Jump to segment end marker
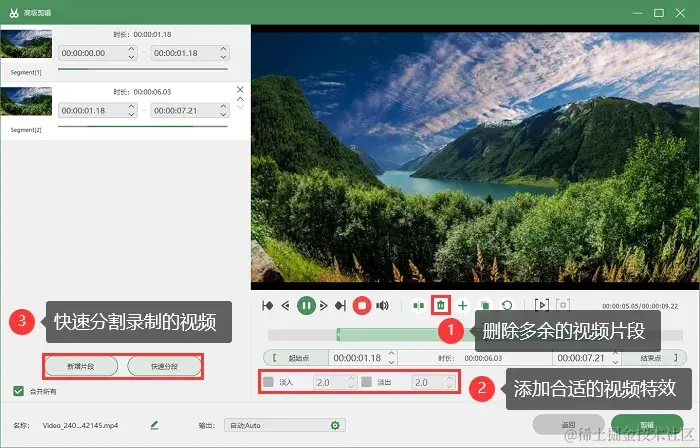 (341, 306)
